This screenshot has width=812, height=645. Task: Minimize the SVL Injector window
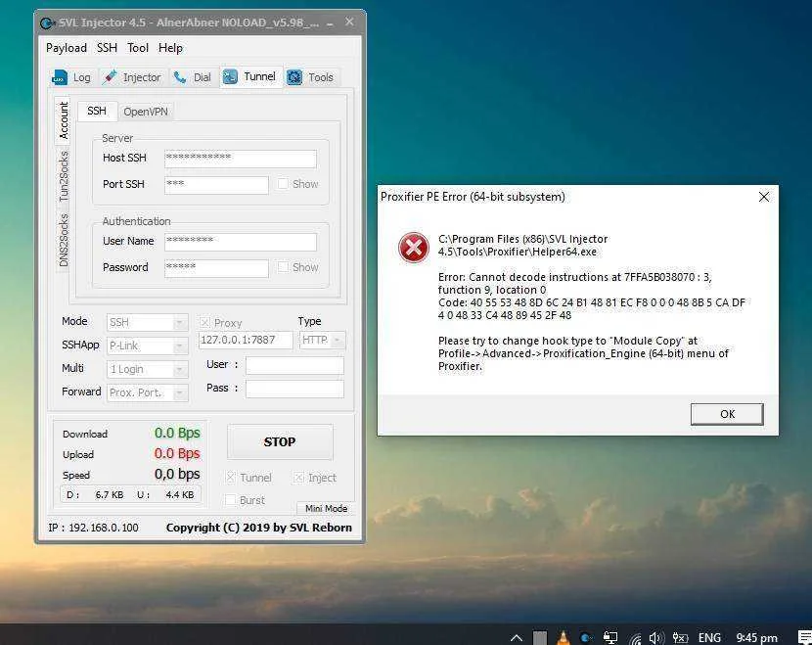(330, 23)
